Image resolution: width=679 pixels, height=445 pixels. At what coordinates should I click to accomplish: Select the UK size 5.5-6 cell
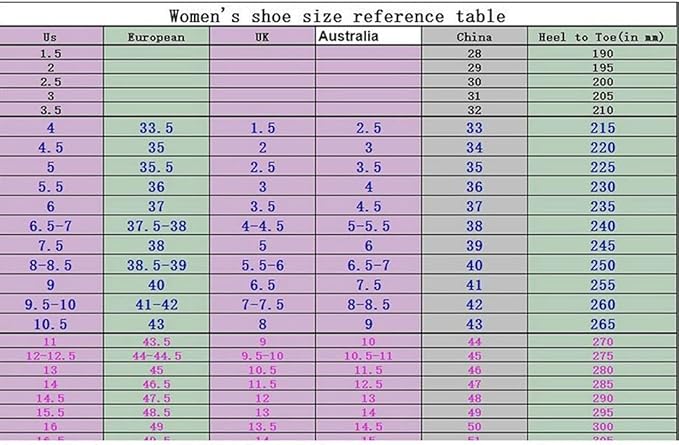coord(262,265)
